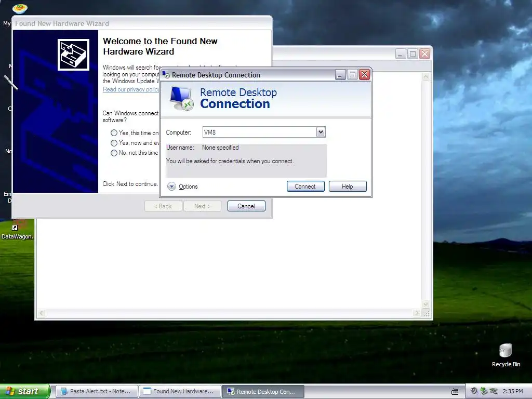Click the pasta bowl desktop icon
The width and height of the screenshot is (532, 399).
(x=20, y=8)
